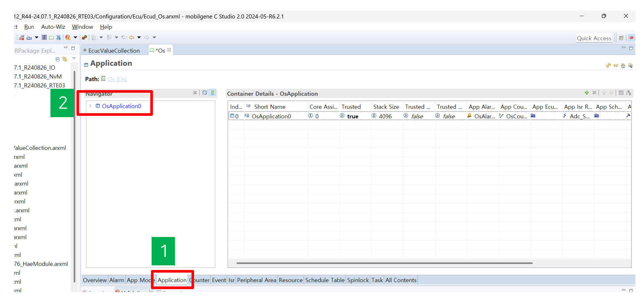This screenshot has height=301, width=644.
Task: Click the green plus add container icon
Action: pyautogui.click(x=587, y=93)
